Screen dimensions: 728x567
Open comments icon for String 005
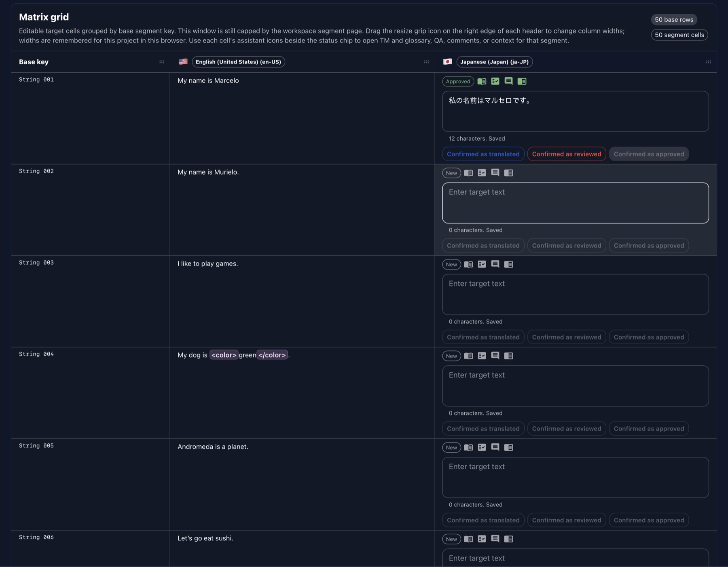pyautogui.click(x=495, y=447)
